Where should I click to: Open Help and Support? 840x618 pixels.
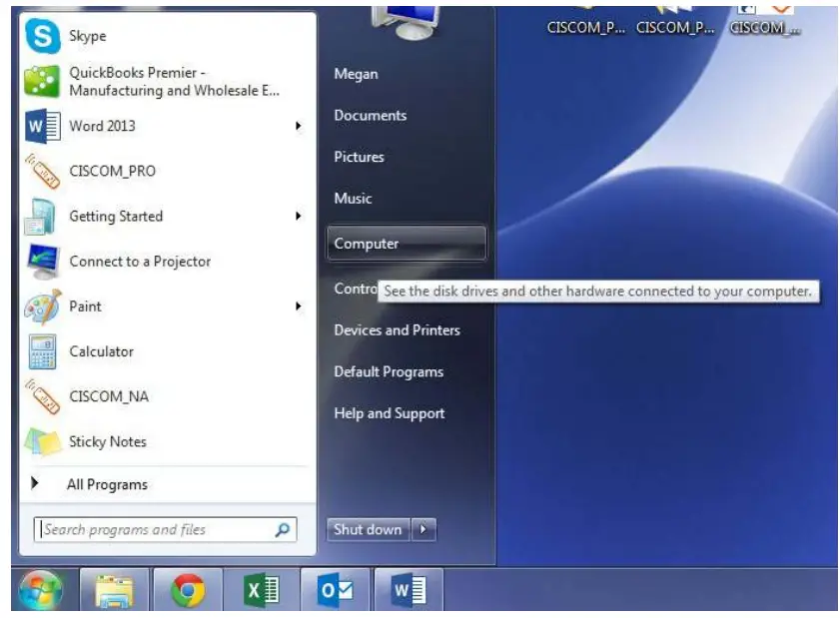(x=390, y=413)
